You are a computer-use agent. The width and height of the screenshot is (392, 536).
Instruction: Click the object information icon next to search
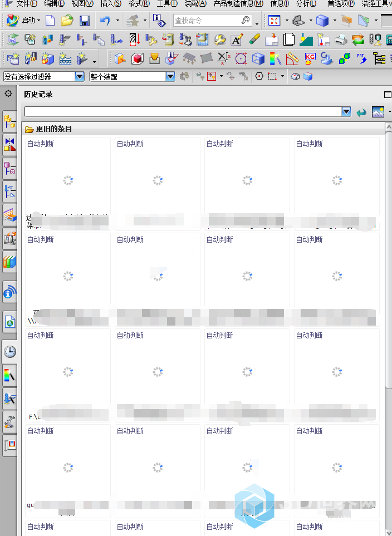[159, 21]
